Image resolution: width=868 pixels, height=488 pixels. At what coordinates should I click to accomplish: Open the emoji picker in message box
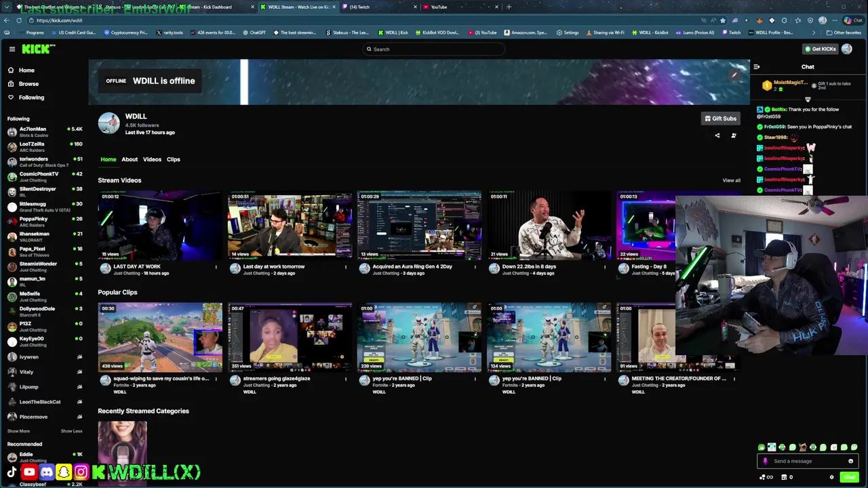click(x=850, y=461)
